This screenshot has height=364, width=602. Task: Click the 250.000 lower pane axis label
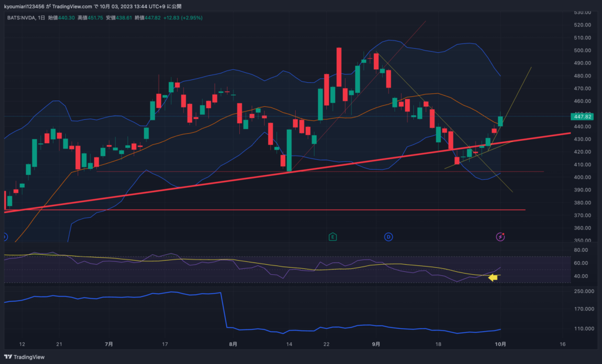point(584,292)
